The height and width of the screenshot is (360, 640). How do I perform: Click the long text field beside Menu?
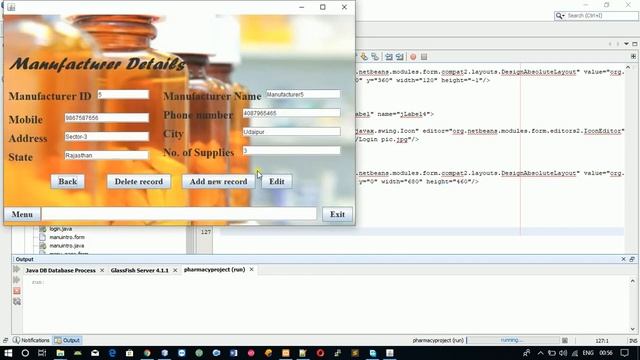point(179,214)
